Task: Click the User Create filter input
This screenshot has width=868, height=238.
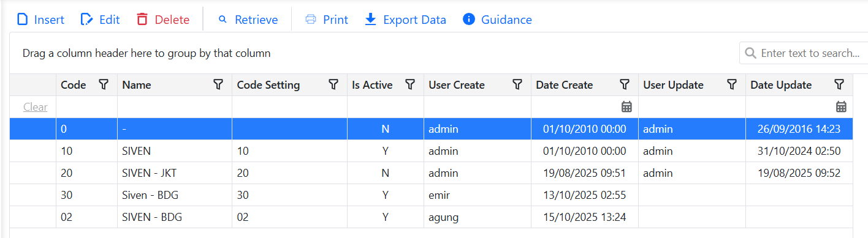Action: tap(478, 107)
